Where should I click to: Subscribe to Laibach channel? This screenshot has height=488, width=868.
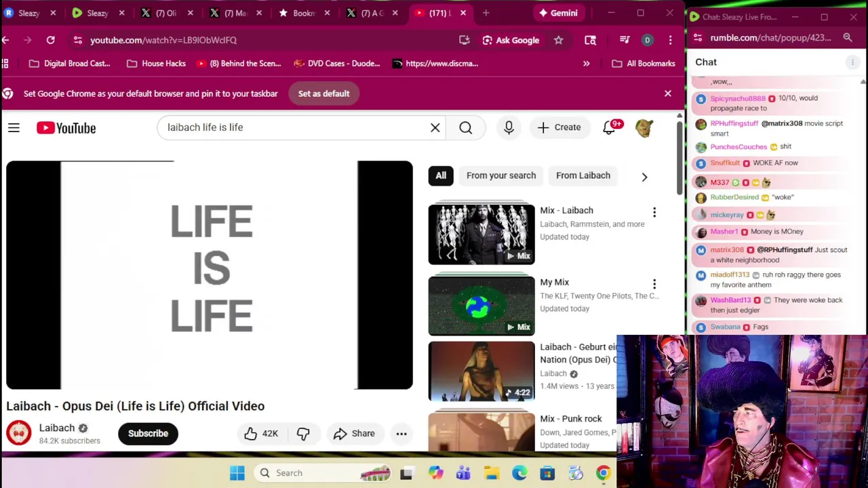coord(148,434)
